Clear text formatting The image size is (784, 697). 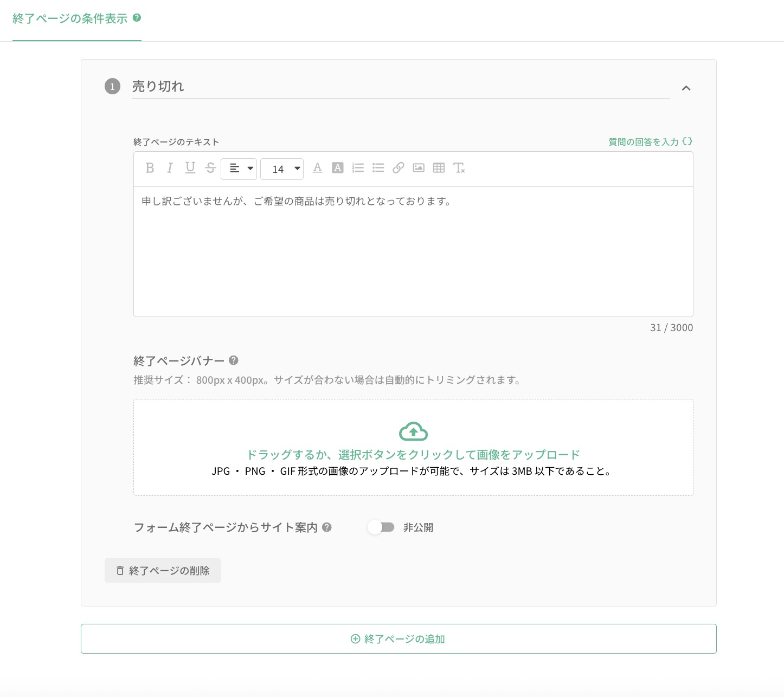459,168
